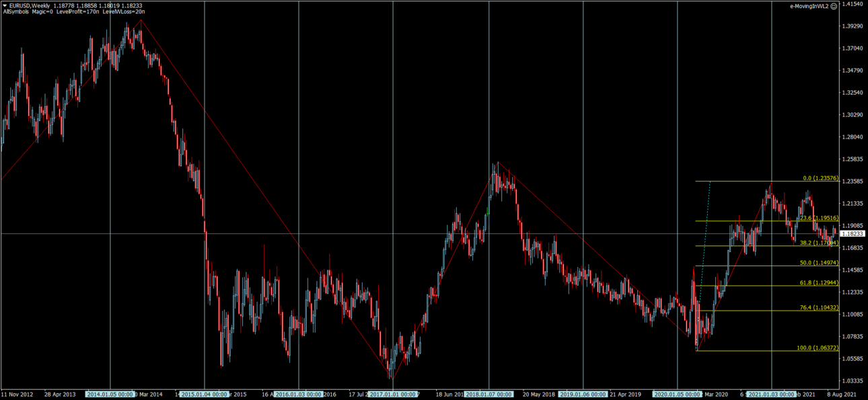The height and width of the screenshot is (400, 868).
Task: Click the 28 Apr 2013 date on time axis
Action: [x=61, y=394]
